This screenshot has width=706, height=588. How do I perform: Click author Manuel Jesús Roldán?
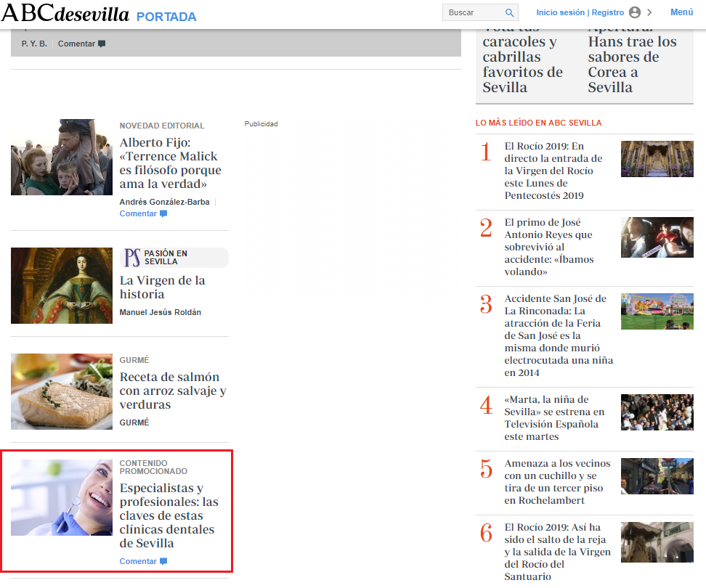tap(161, 312)
